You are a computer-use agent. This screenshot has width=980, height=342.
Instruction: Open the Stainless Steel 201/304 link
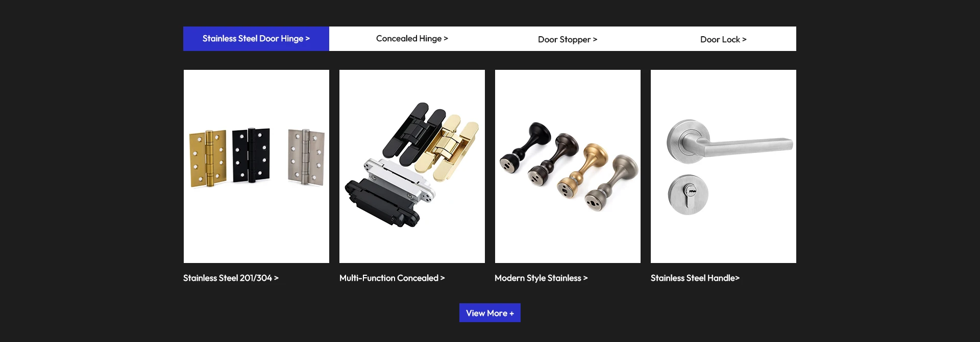[x=231, y=278]
